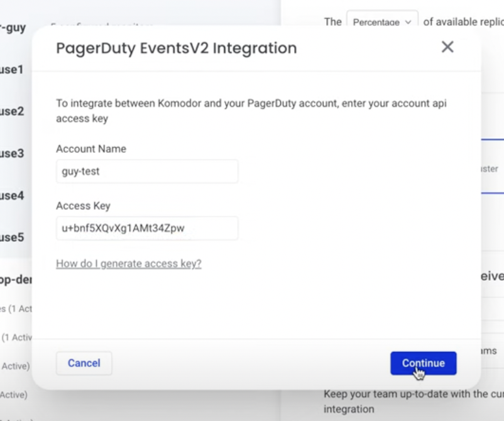This screenshot has width=504, height=421.
Task: Click the 'Account Name' field label
Action: pos(91,149)
